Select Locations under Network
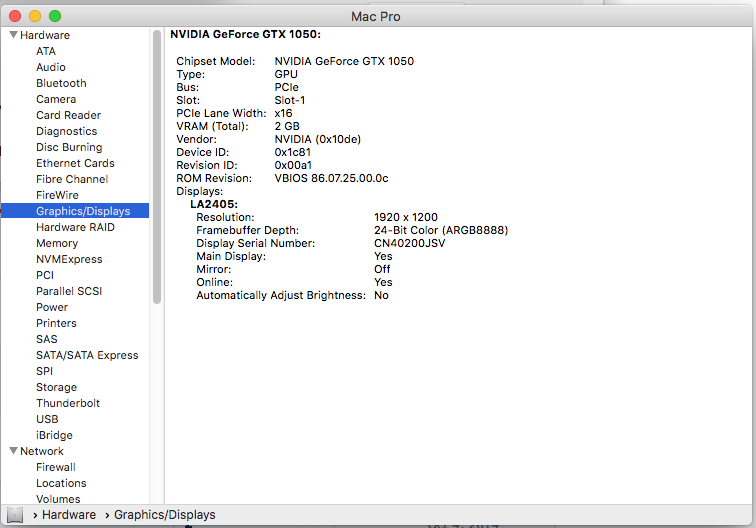 (61, 483)
